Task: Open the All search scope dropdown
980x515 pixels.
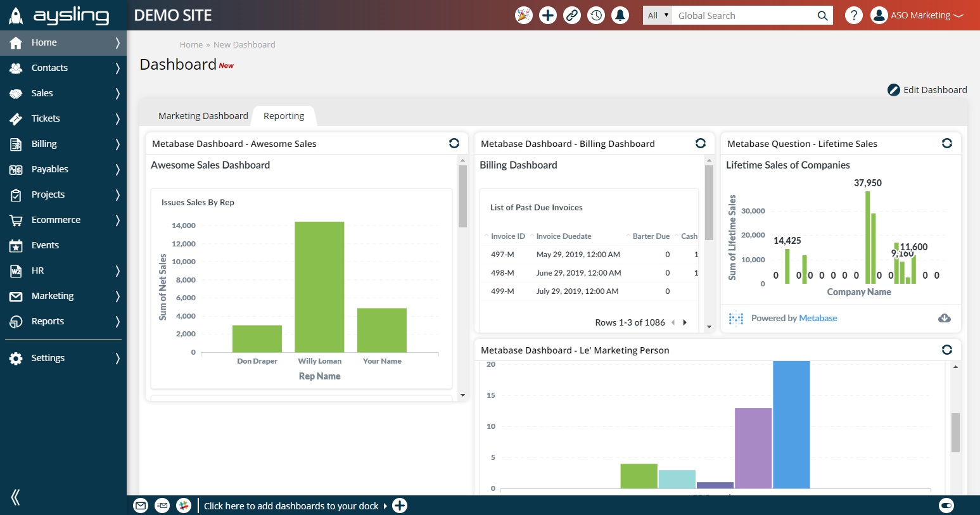Action: coord(658,15)
